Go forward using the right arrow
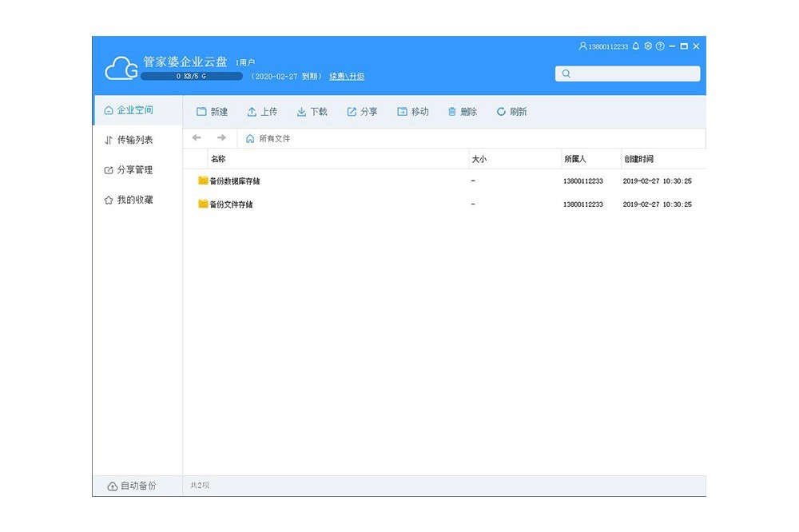 click(221, 138)
